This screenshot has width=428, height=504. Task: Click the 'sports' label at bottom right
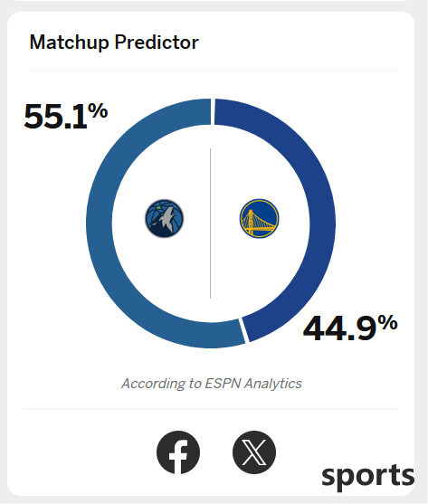pos(368,477)
